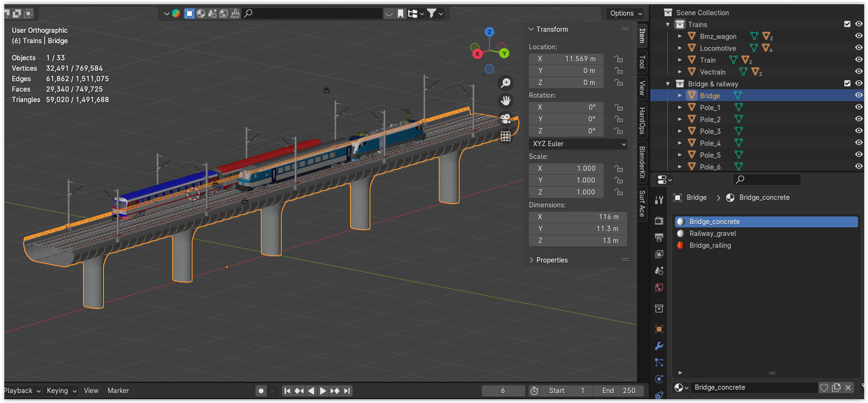Click the new material duplicate icon
Viewport: 868px width, 403px height.
(836, 387)
